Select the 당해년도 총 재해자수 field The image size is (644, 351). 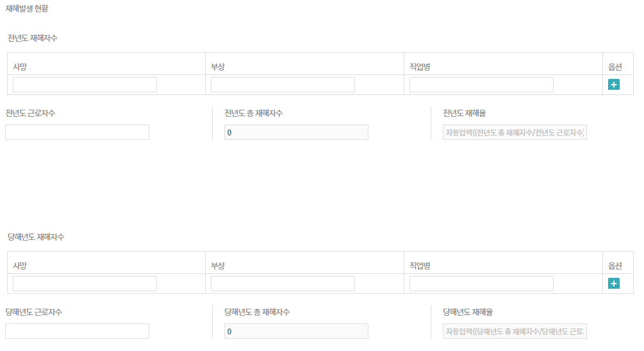(x=296, y=331)
